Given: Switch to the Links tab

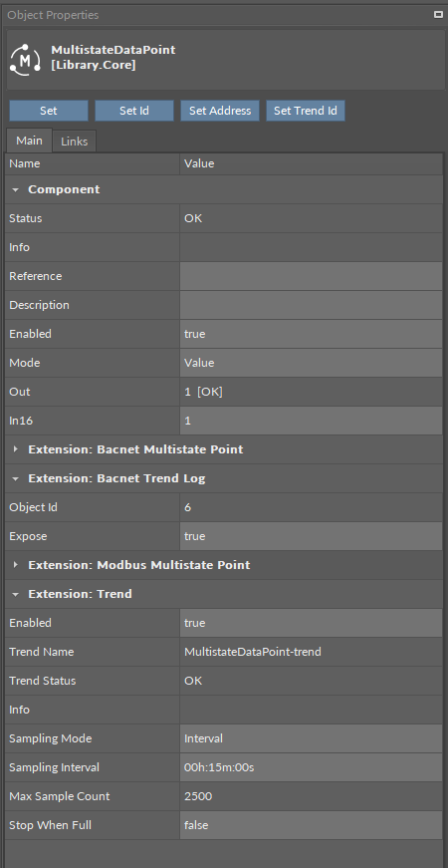Looking at the screenshot, I should [74, 142].
